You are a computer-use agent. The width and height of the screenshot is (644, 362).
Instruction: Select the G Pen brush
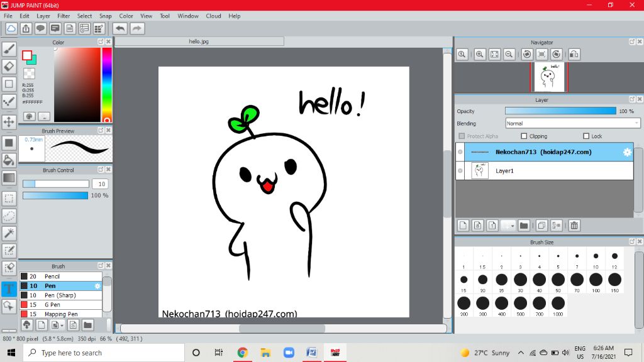61,305
